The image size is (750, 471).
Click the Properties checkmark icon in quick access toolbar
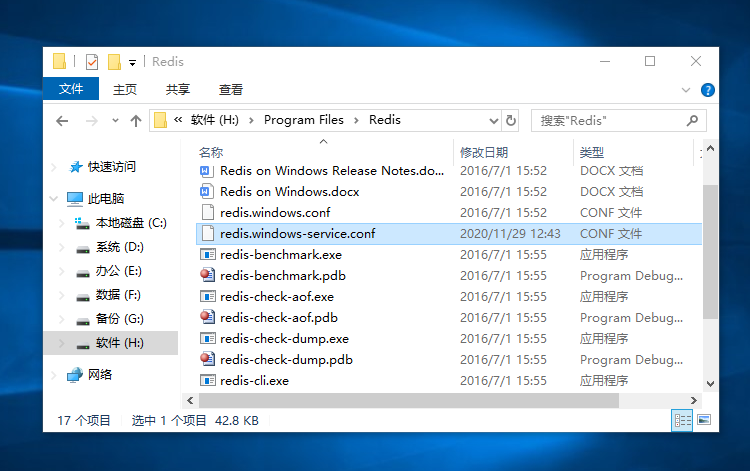pyautogui.click(x=92, y=62)
